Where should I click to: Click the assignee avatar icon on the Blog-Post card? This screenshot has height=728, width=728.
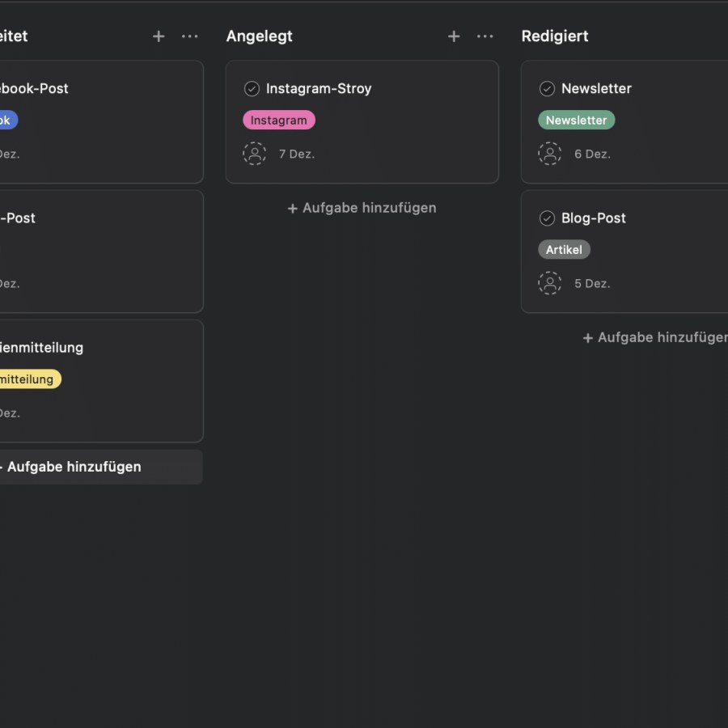(x=550, y=283)
